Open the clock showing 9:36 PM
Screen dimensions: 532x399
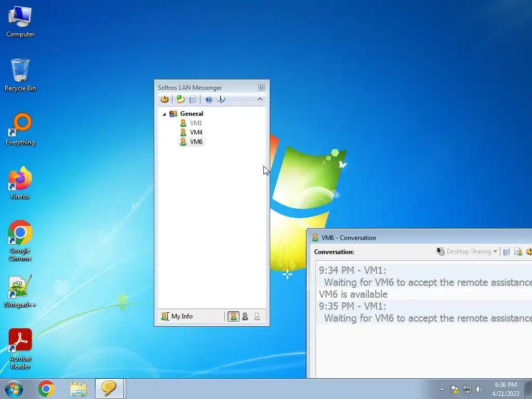tap(506, 389)
